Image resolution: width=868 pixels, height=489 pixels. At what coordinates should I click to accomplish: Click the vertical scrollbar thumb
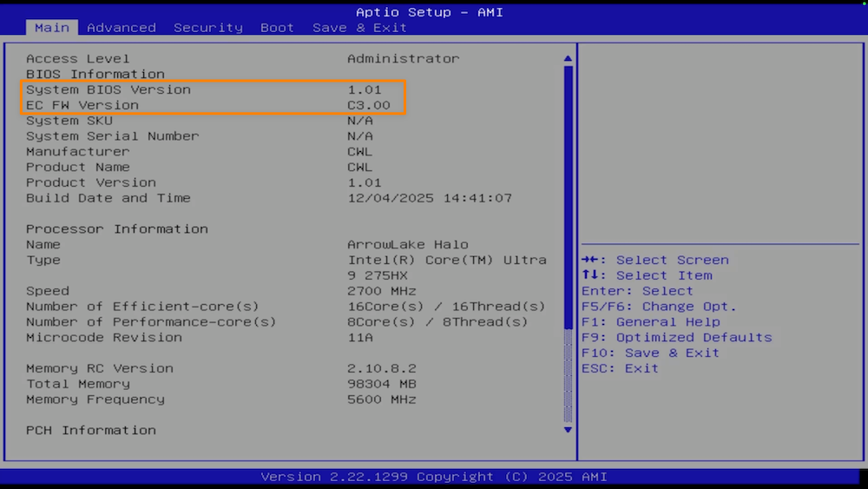coord(568,197)
